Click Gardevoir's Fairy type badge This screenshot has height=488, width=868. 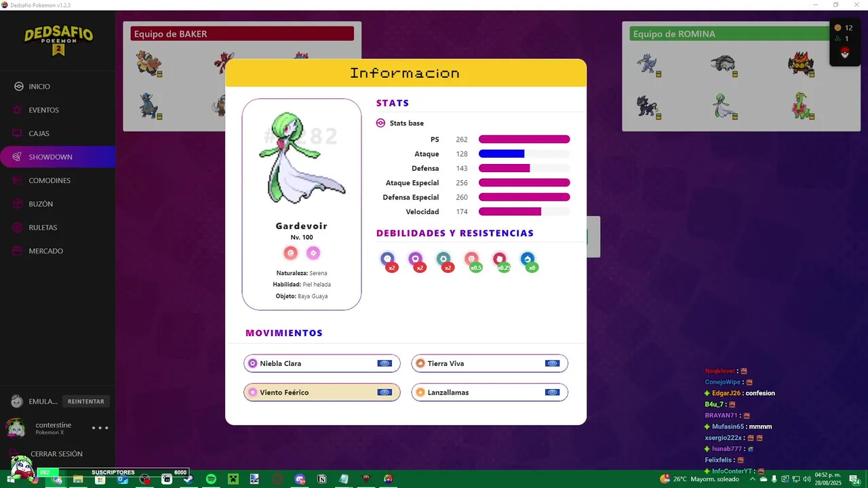pos(313,253)
